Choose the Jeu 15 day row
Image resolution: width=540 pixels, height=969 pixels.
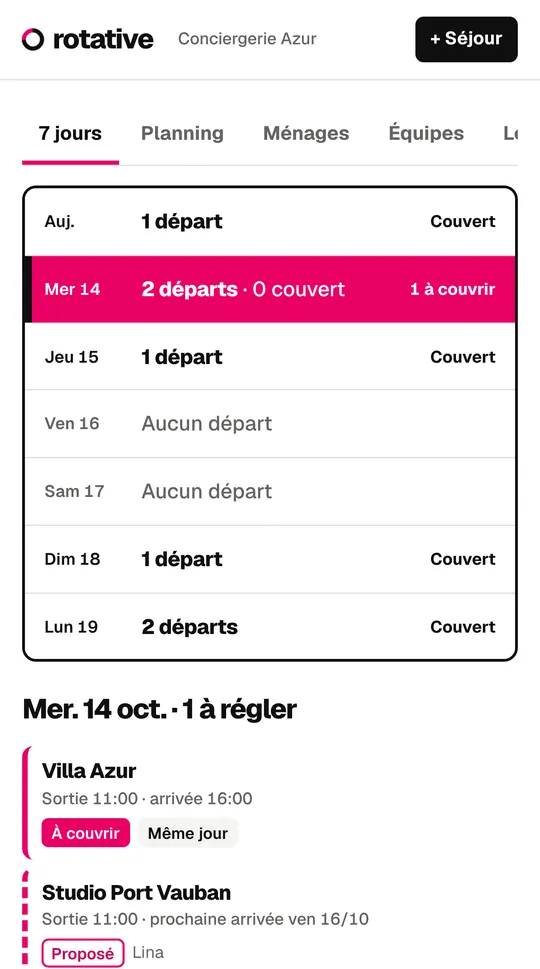click(270, 357)
